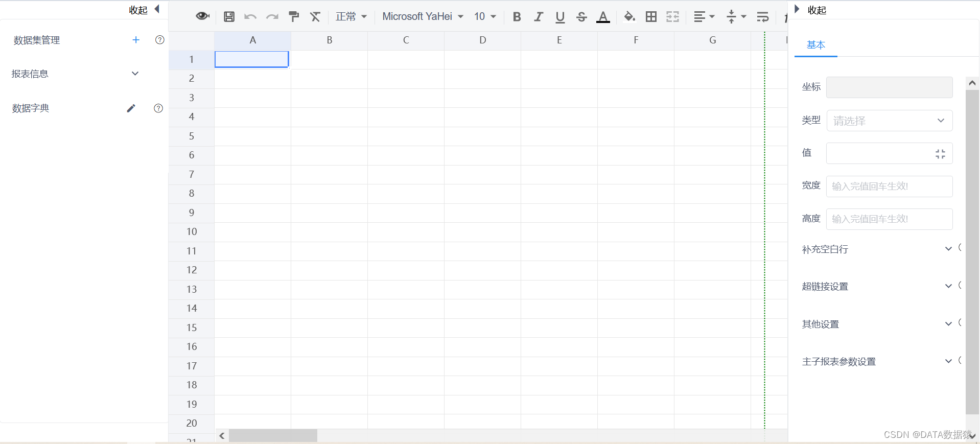980x444 pixels.
Task: Toggle strikethrough formatting
Action: pyautogui.click(x=581, y=17)
